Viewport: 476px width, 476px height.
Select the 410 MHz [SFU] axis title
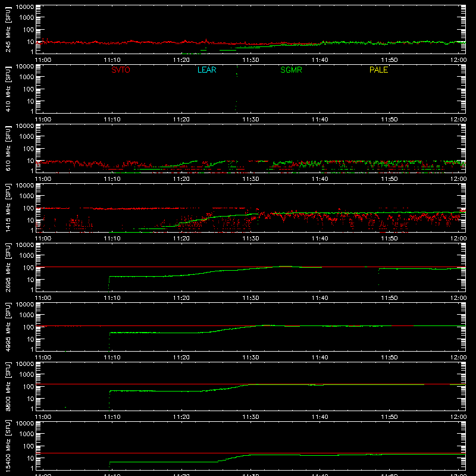pyautogui.click(x=8, y=89)
